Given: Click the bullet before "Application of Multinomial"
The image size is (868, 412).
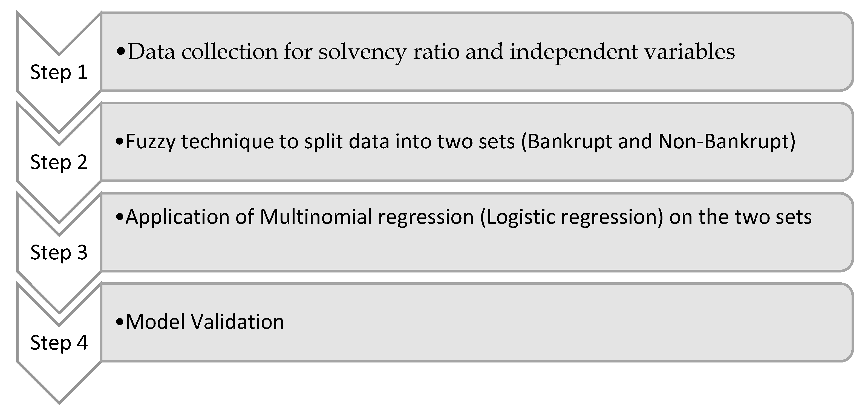Looking at the screenshot, I should 120,217.
